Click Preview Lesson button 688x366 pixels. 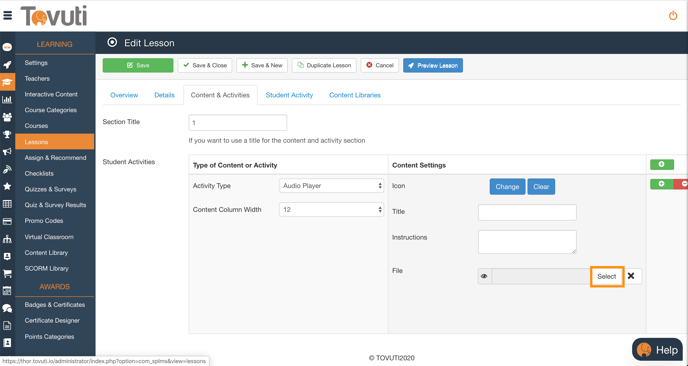[433, 65]
